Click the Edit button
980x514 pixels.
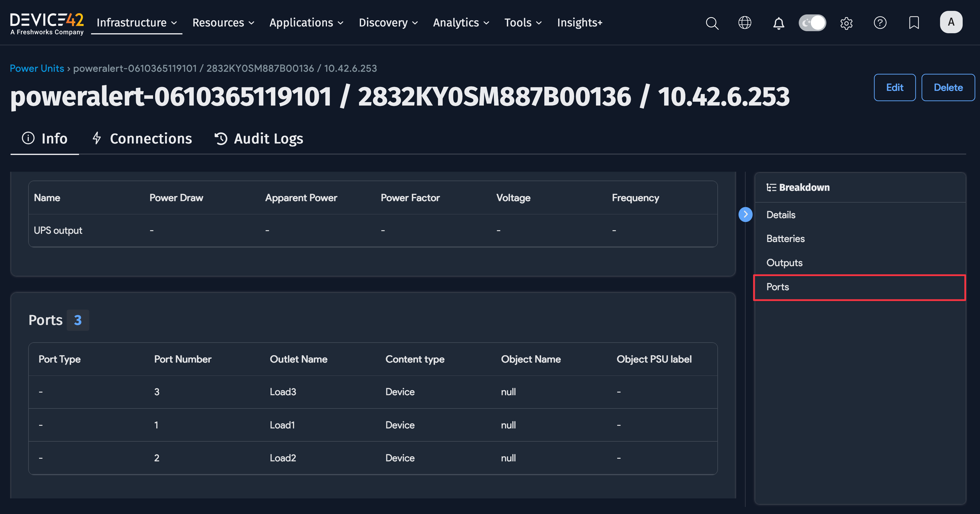[894, 88]
